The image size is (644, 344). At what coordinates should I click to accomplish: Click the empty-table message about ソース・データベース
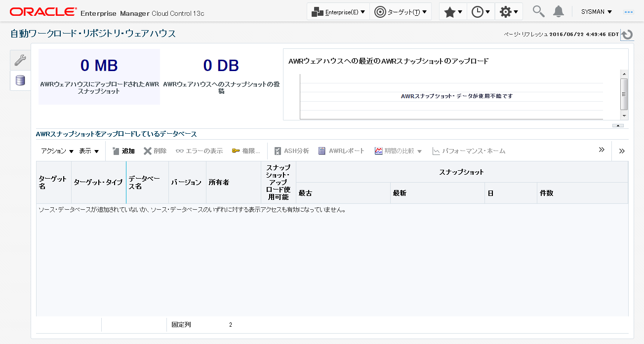(192, 209)
